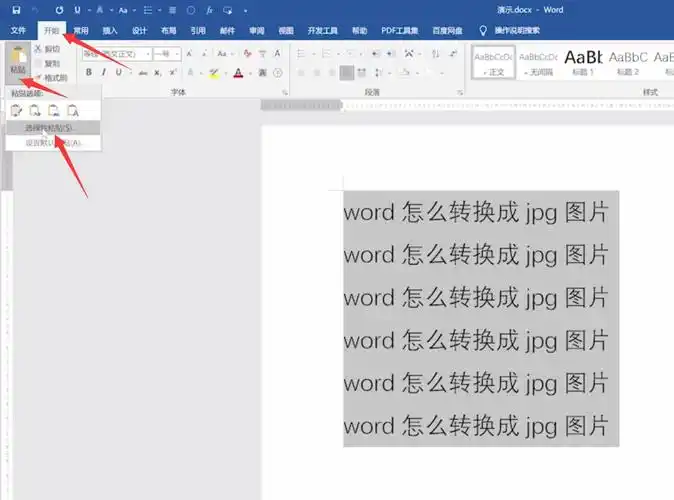Toggle justify alignment button
The height and width of the screenshot is (500, 674).
pyautogui.click(x=346, y=73)
